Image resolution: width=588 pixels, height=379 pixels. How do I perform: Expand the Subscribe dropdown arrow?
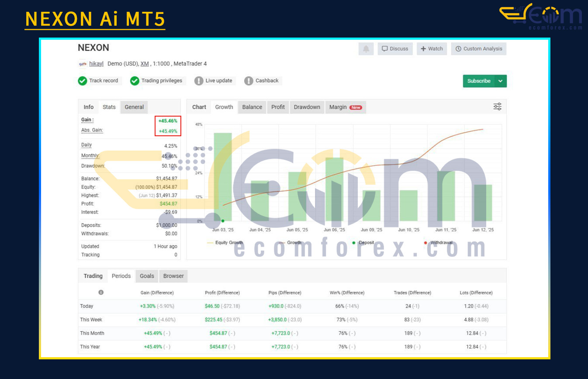tap(501, 81)
